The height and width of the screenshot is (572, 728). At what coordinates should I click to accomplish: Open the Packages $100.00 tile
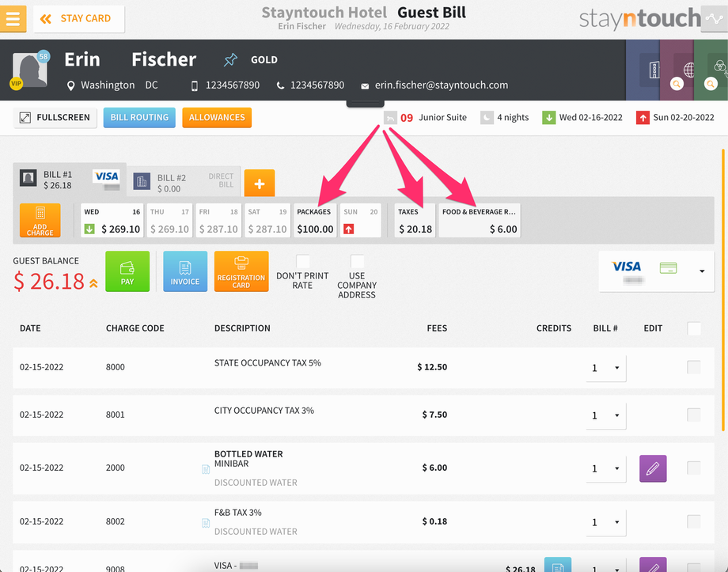click(x=315, y=221)
